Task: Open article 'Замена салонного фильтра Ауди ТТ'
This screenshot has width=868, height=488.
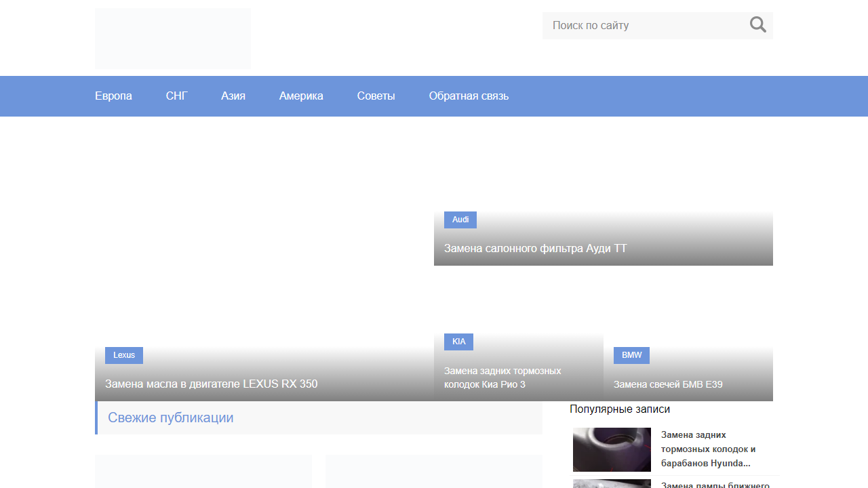Action: (x=536, y=249)
